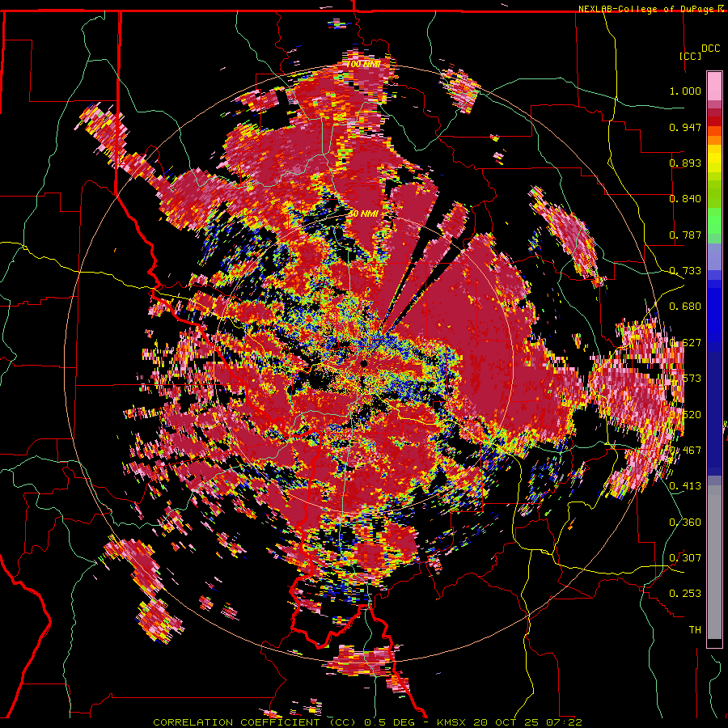728x728 pixels.
Task: Select the gray lower segment of color bar
Action: pos(714,562)
